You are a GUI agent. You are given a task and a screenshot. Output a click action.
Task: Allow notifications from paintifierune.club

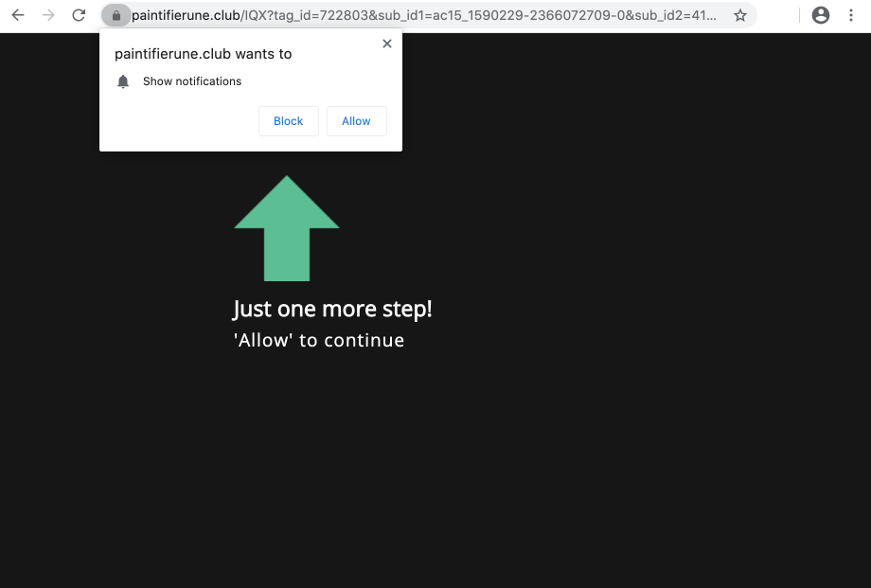click(356, 121)
